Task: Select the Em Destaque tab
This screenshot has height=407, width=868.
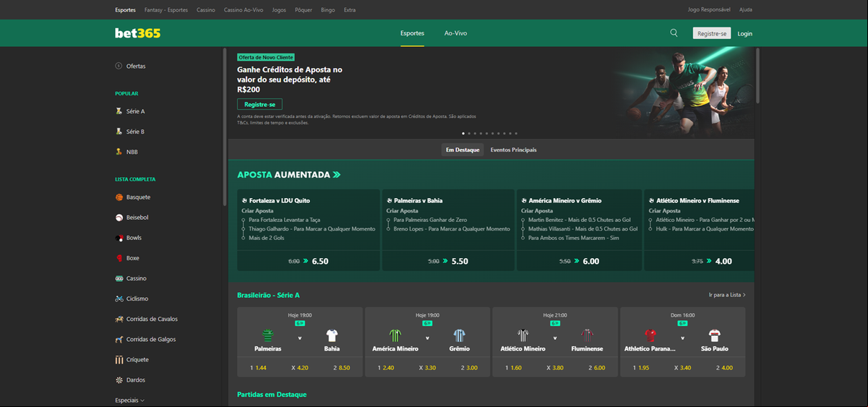Action: pyautogui.click(x=463, y=150)
